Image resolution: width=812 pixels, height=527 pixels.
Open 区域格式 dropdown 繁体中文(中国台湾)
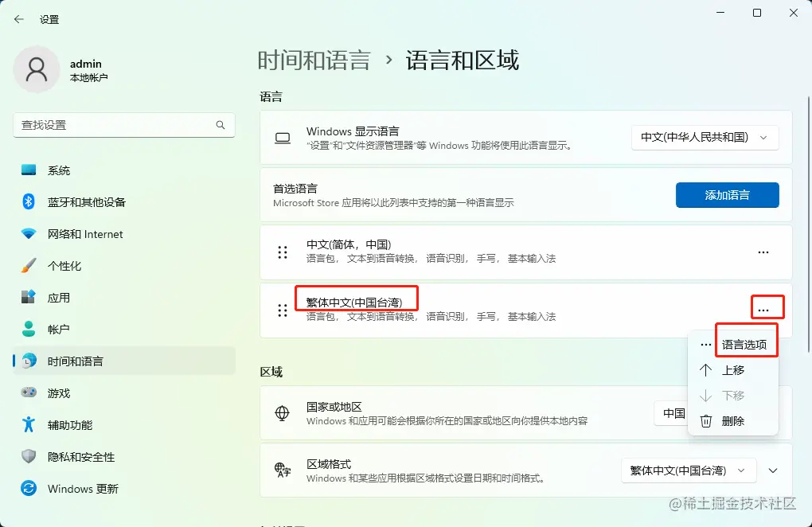689,470
